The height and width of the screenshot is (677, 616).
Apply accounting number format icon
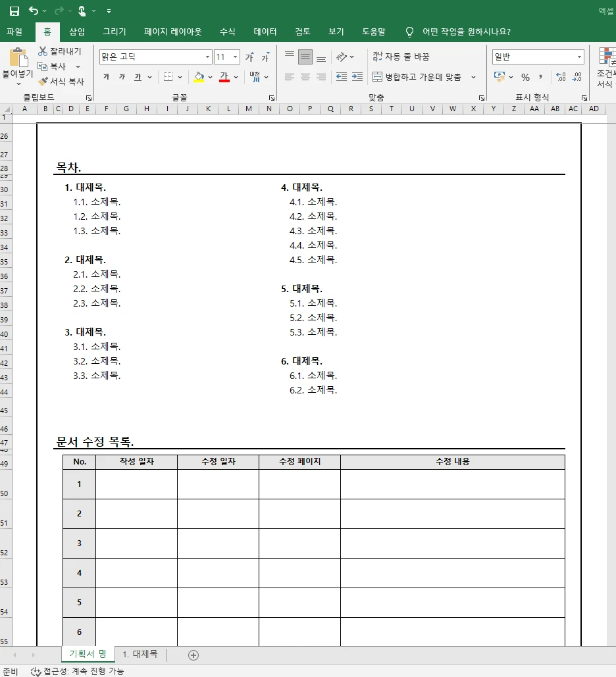500,77
